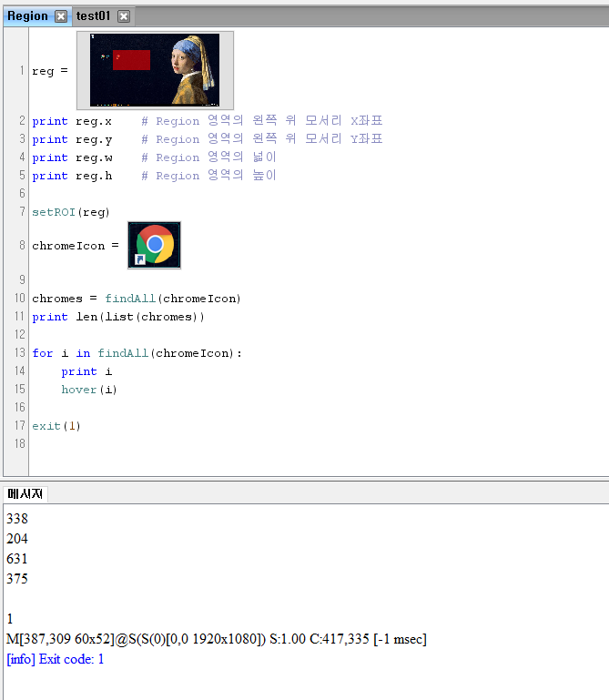This screenshot has height=700, width=609.
Task: Click line number 18 in gutter
Action: click(20, 443)
